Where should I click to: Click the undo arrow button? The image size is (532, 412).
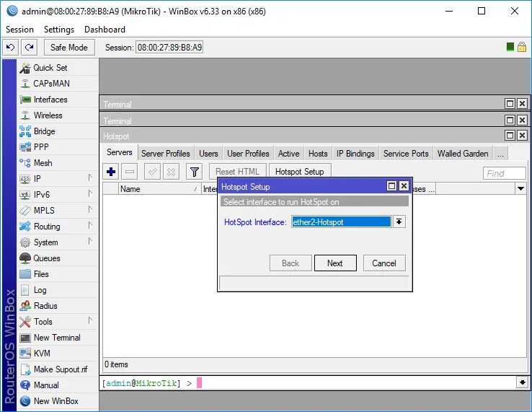[11, 47]
